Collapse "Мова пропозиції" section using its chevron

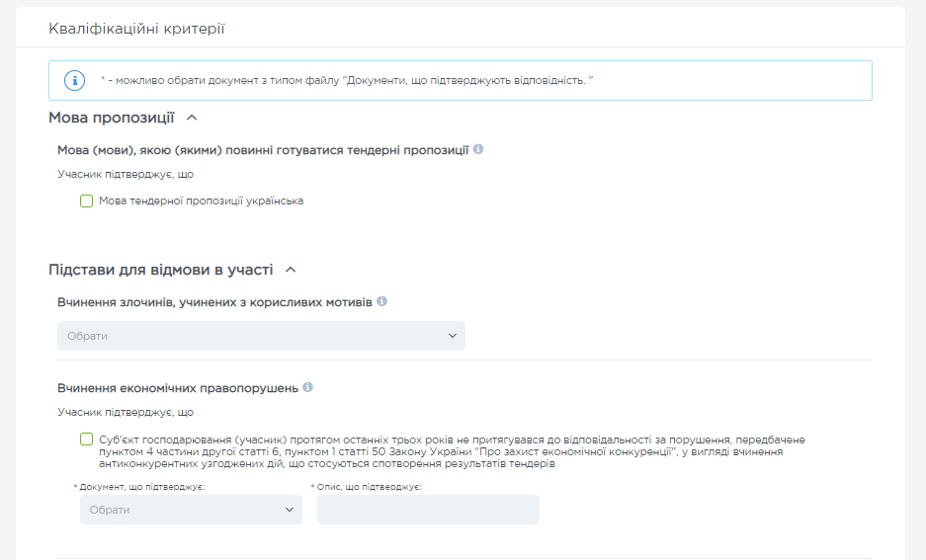(x=192, y=118)
